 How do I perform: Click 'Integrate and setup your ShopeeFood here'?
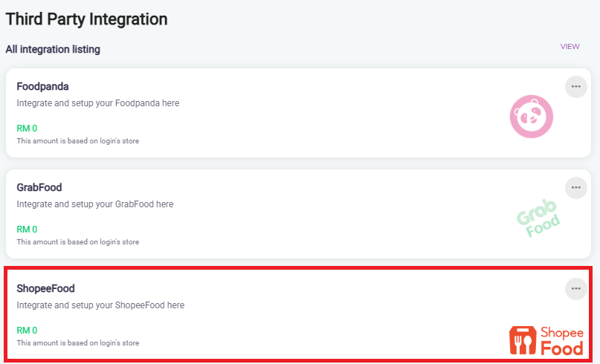pyautogui.click(x=100, y=305)
